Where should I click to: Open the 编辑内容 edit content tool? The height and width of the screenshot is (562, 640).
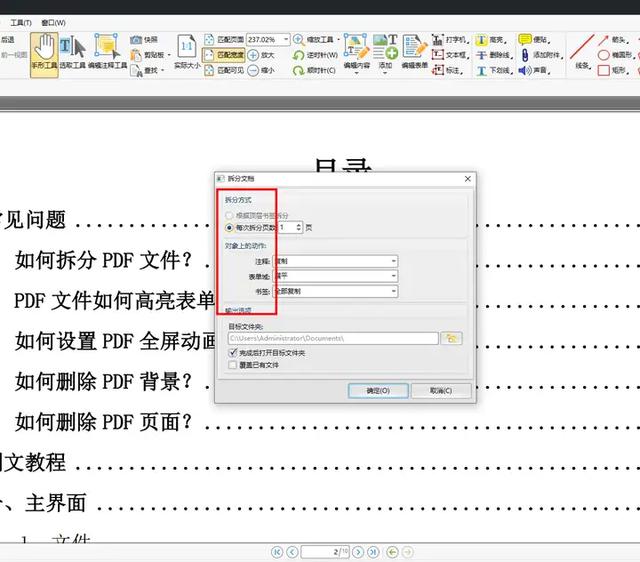coord(356,52)
